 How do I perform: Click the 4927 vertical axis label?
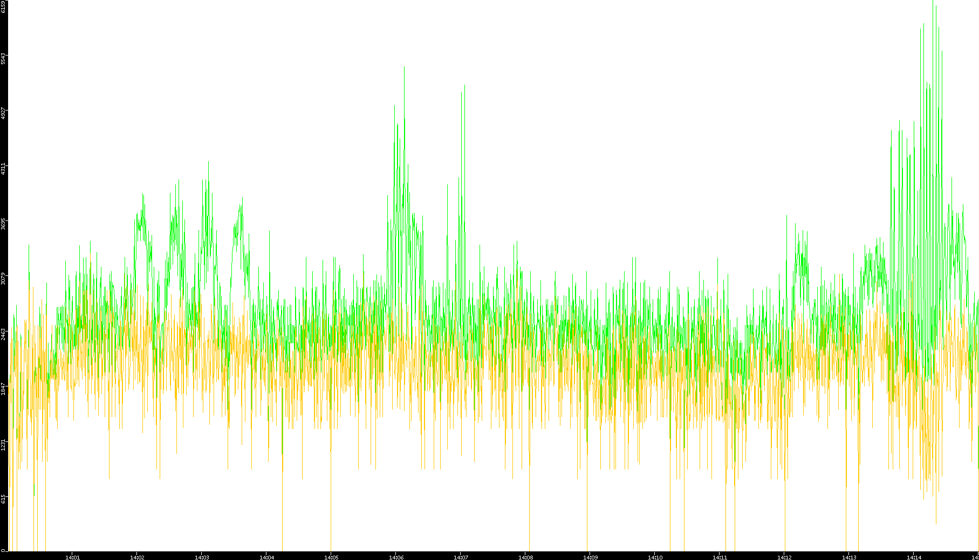(3, 113)
